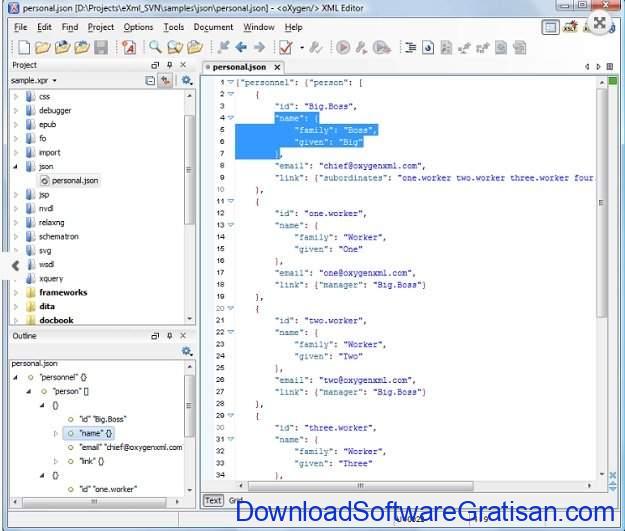Create a new document from the toolbar
The height and width of the screenshot is (531, 625).
[24, 48]
